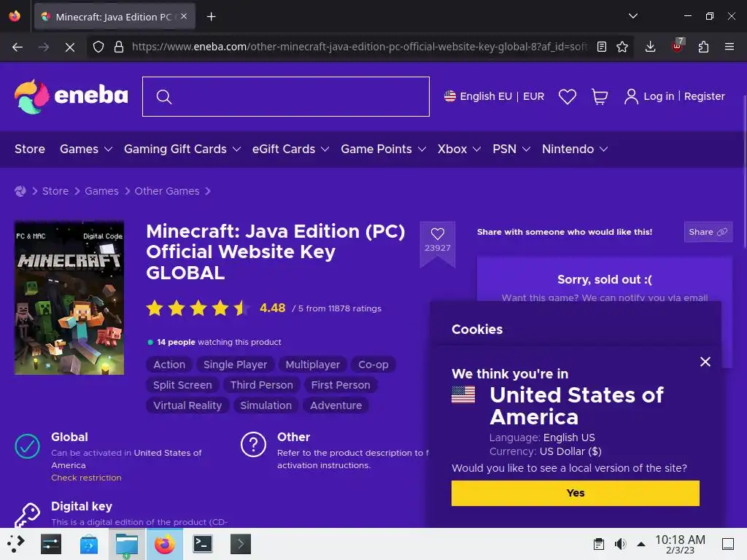
Task: Select the Single Player tag
Action: coord(235,365)
